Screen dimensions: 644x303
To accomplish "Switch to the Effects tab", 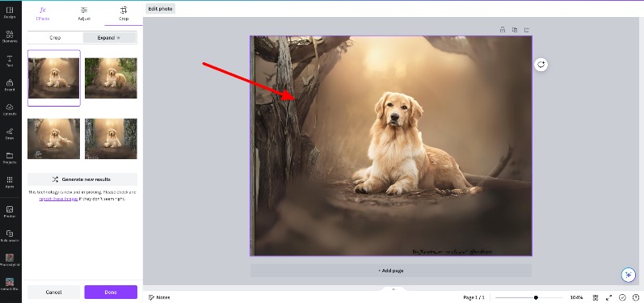I will coord(43,13).
